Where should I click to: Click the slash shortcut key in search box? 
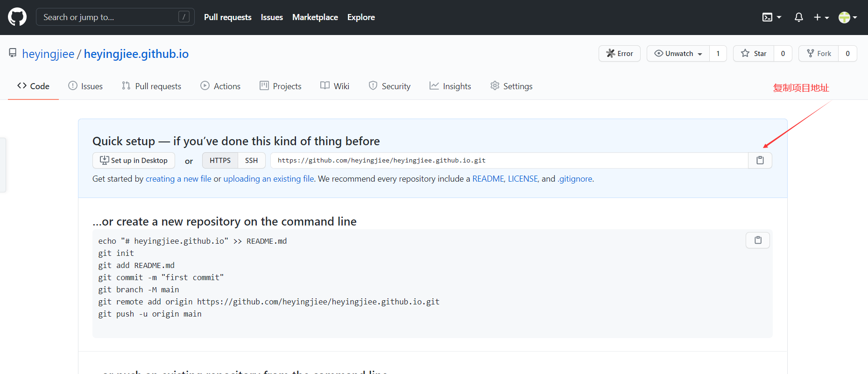[x=184, y=17]
